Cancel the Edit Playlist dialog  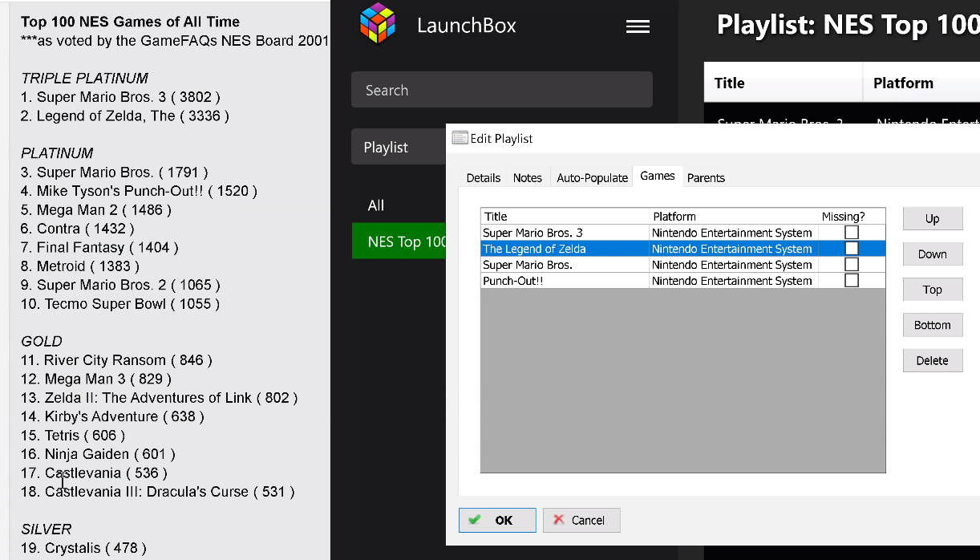[581, 520]
